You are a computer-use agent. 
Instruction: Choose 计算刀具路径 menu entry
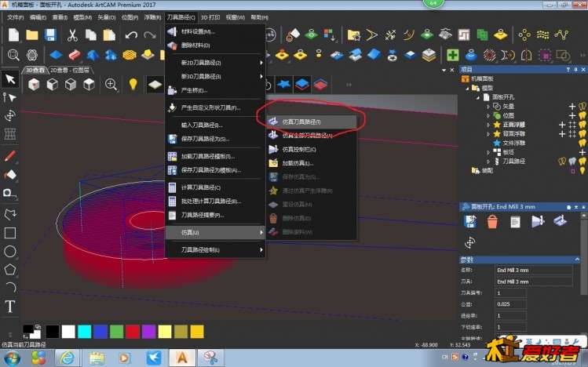point(216,187)
